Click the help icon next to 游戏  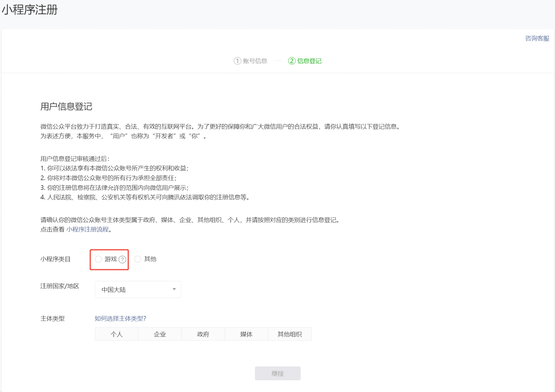point(122,259)
